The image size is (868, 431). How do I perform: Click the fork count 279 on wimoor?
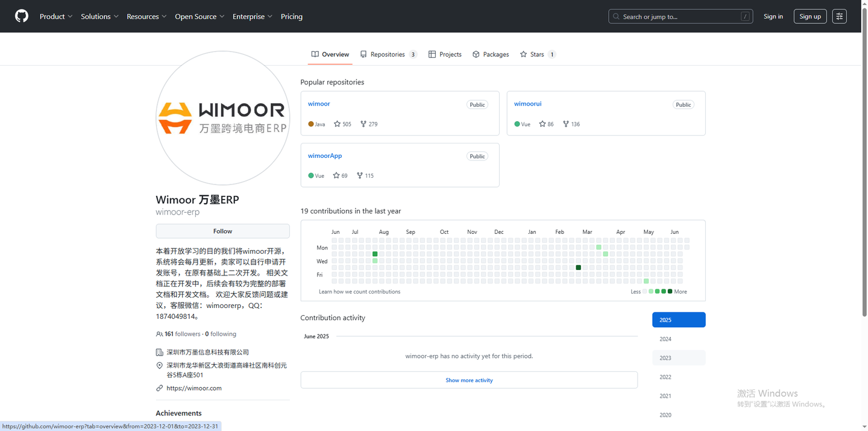click(369, 124)
